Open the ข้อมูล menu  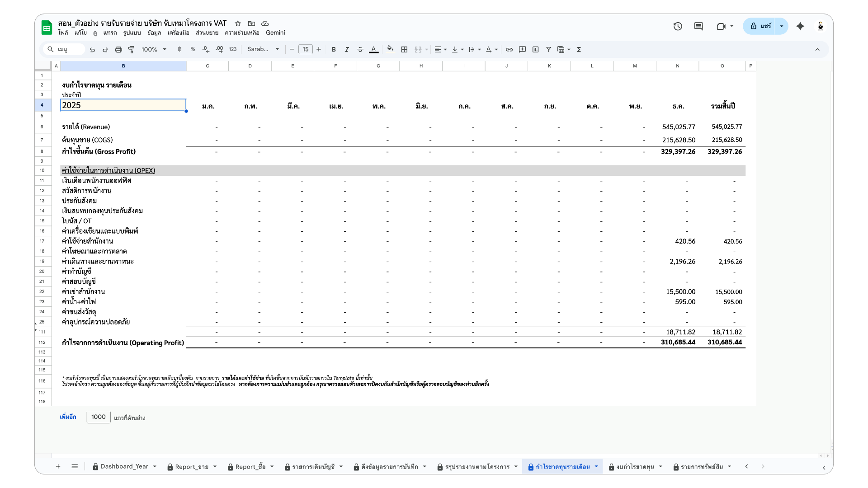pyautogui.click(x=154, y=33)
